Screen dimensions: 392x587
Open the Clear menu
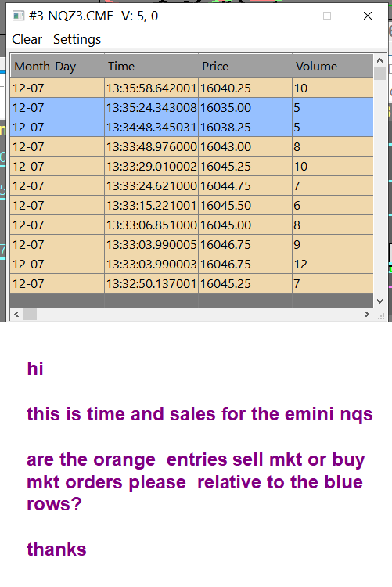coord(27,39)
